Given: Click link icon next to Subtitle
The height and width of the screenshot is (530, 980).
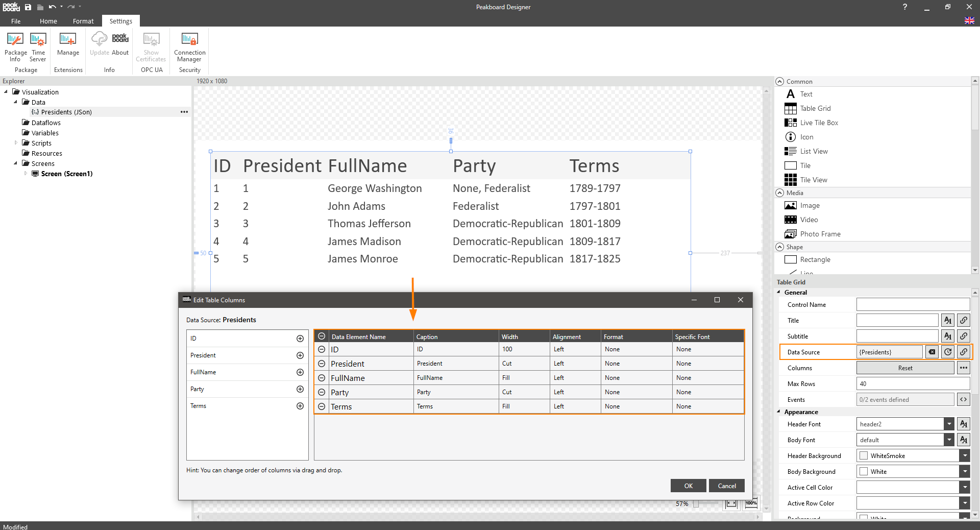Looking at the screenshot, I should 964,336.
